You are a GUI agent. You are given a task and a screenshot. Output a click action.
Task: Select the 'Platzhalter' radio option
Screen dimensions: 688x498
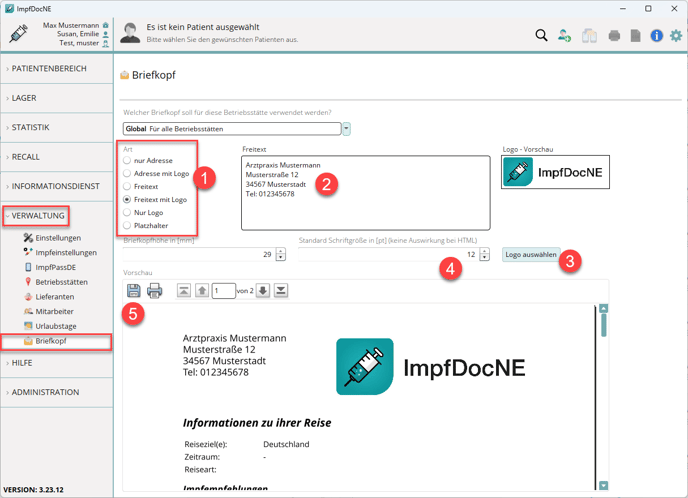click(x=127, y=225)
